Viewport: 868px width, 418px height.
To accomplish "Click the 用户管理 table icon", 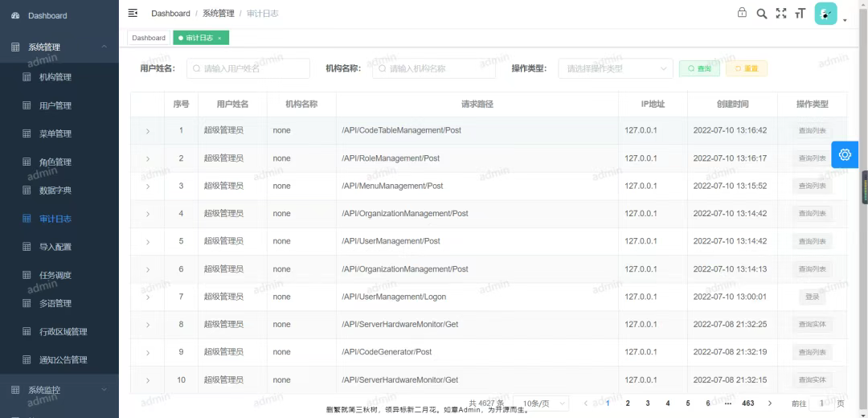I will pos(27,105).
